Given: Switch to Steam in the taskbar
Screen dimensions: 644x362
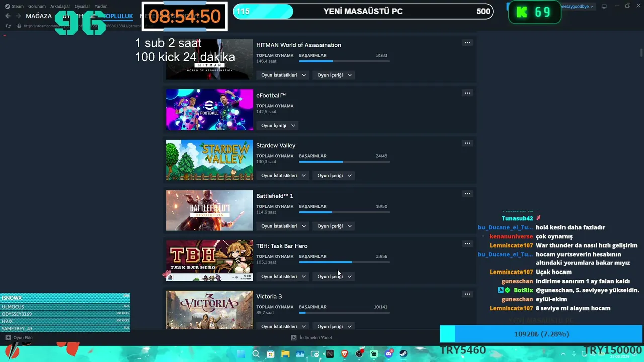Looking at the screenshot, I should click(x=404, y=354).
